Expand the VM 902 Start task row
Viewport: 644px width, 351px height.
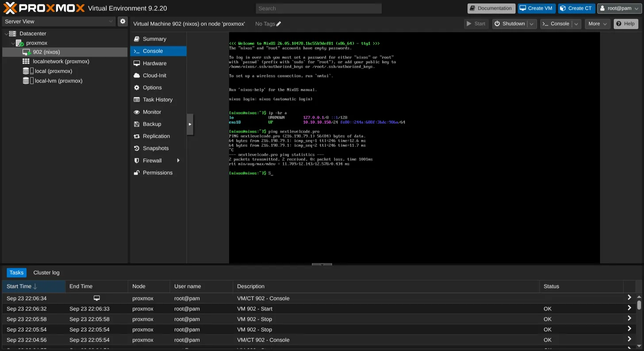coord(629,309)
